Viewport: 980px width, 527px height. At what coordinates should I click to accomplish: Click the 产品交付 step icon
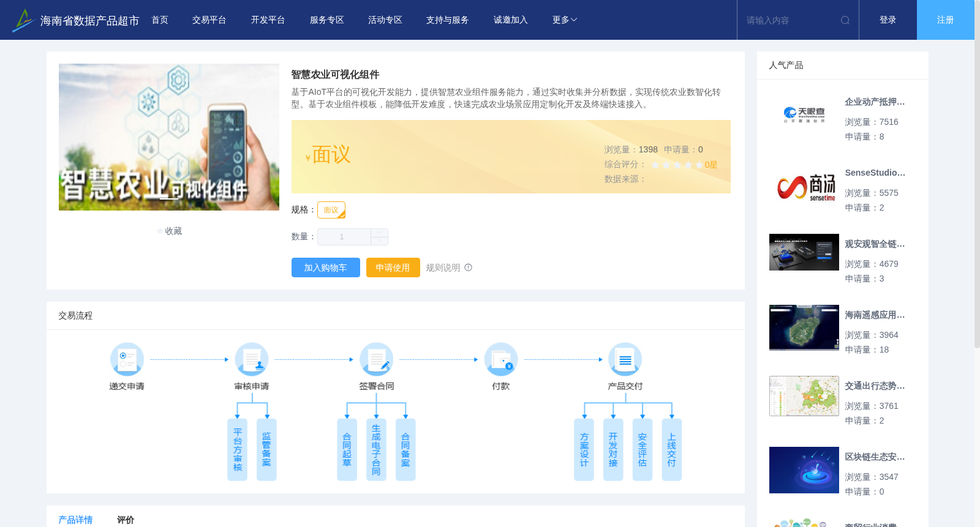coord(625,359)
